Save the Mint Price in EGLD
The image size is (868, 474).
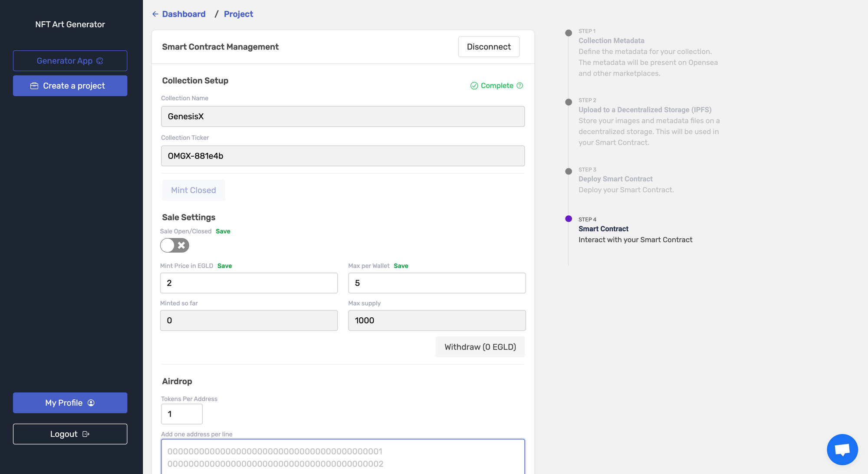pyautogui.click(x=224, y=266)
